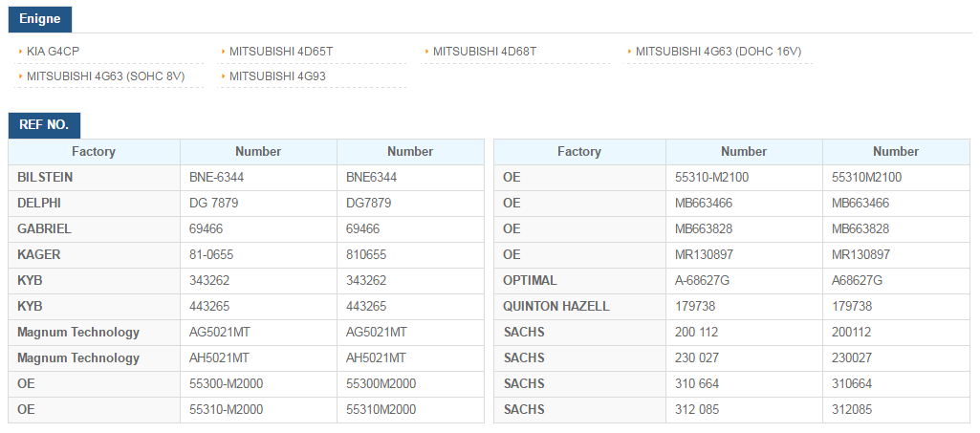Open MITSUBISHI 4D65T engine link
Viewport: 980px width, 433px height.
tap(281, 52)
